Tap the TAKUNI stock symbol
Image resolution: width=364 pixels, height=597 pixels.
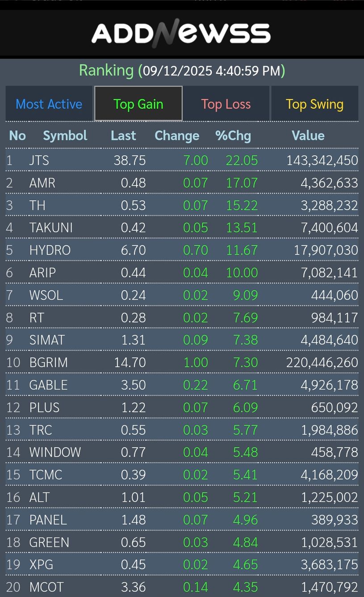tap(51, 228)
